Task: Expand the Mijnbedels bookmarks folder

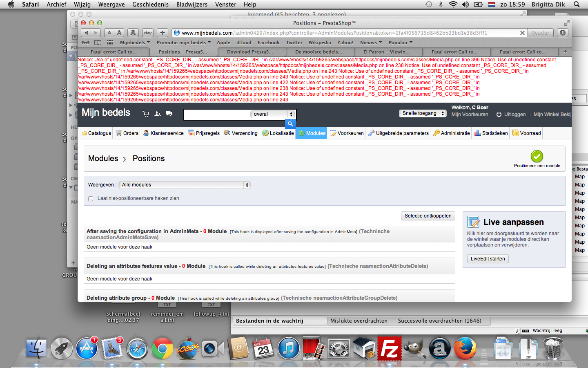Action: [x=135, y=43]
